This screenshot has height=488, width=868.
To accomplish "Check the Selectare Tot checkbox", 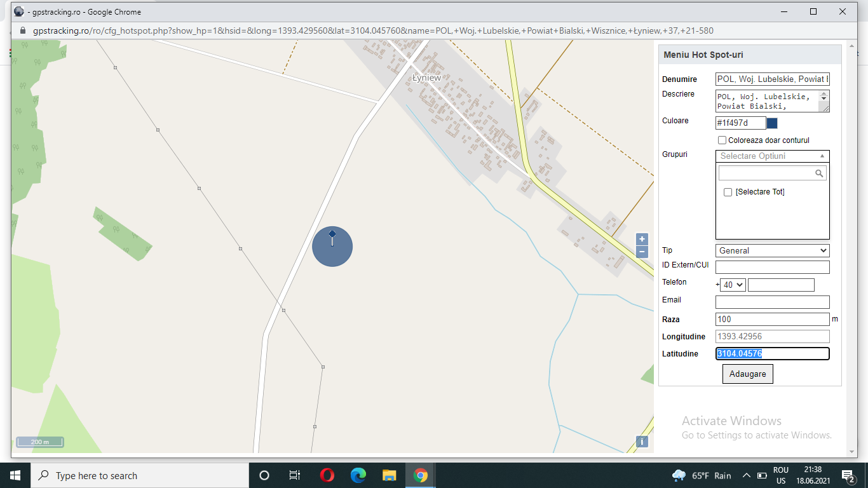I will click(728, 192).
